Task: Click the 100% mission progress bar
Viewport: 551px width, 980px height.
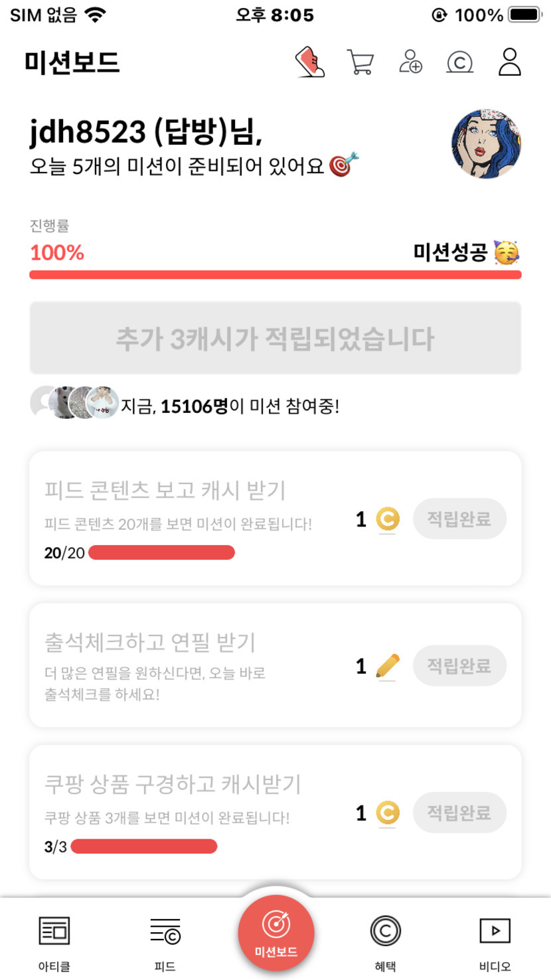Action: (x=275, y=275)
